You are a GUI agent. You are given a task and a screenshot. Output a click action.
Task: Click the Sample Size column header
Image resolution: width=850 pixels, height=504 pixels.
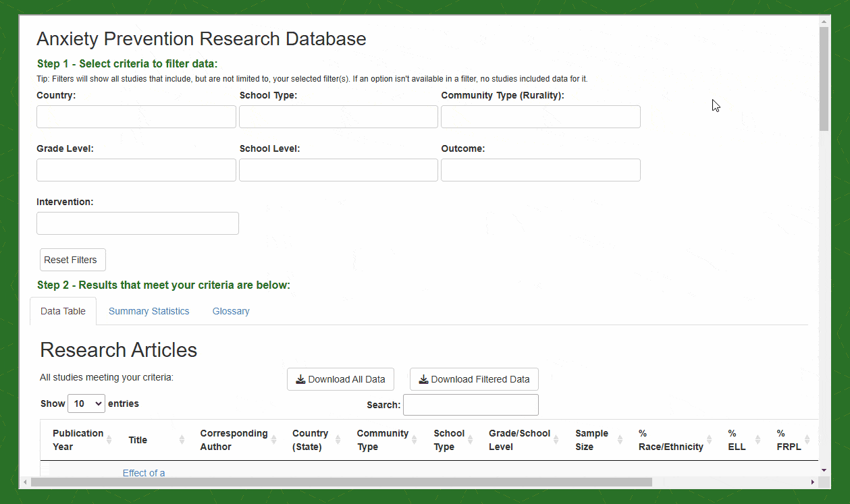(592, 440)
